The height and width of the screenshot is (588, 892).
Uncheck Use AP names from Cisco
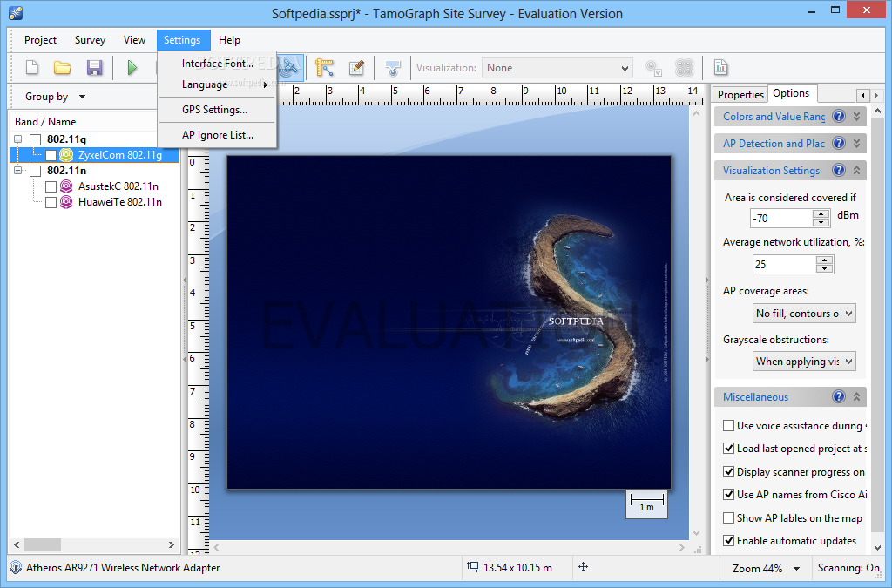(728, 494)
